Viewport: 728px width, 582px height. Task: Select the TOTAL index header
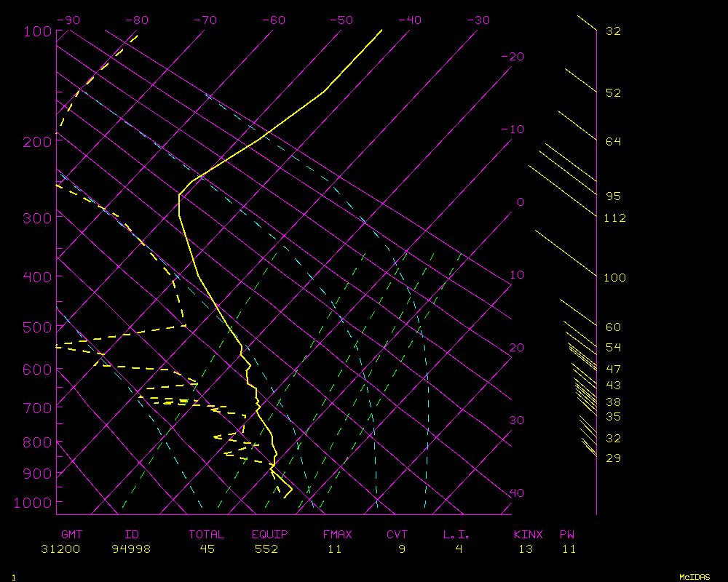pos(207,535)
